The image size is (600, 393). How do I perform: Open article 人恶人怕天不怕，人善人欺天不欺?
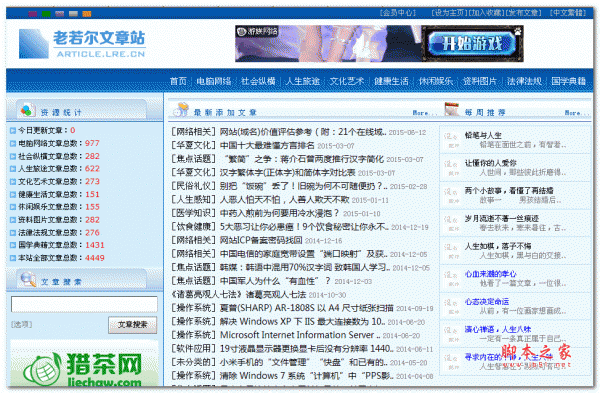coord(284,200)
